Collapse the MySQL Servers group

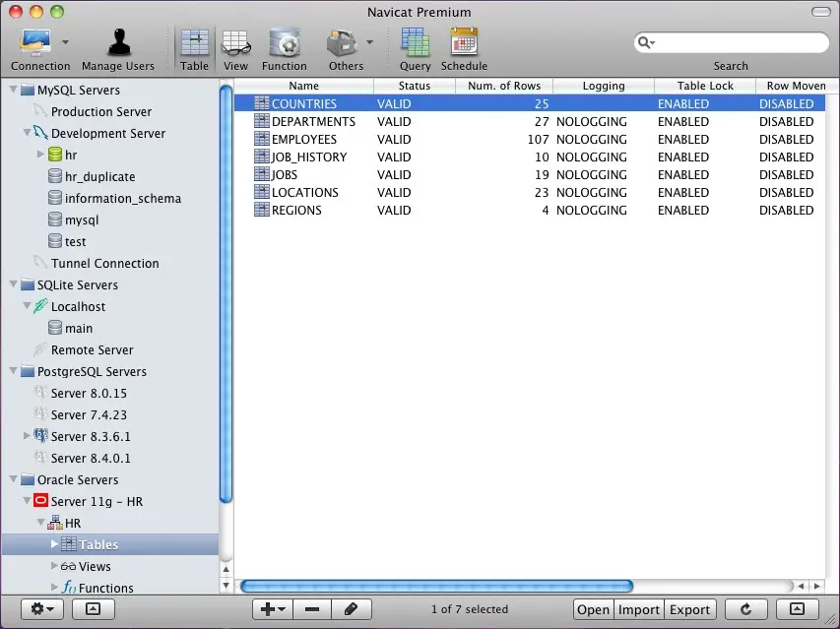14,90
